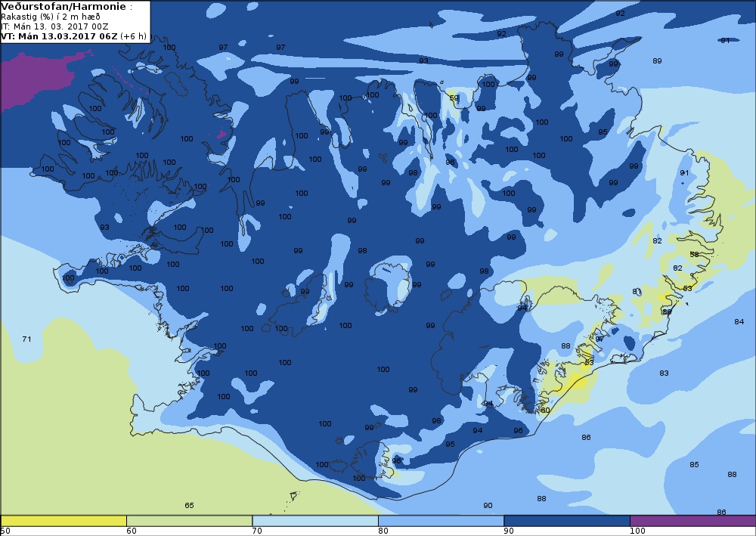Click the legend scale label '90'
Image resolution: width=756 pixels, height=536 pixels.
[509, 531]
